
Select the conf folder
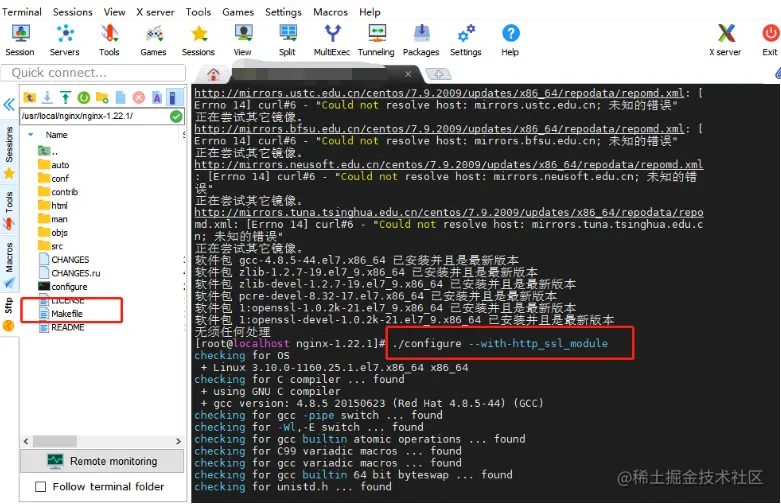click(x=54, y=178)
